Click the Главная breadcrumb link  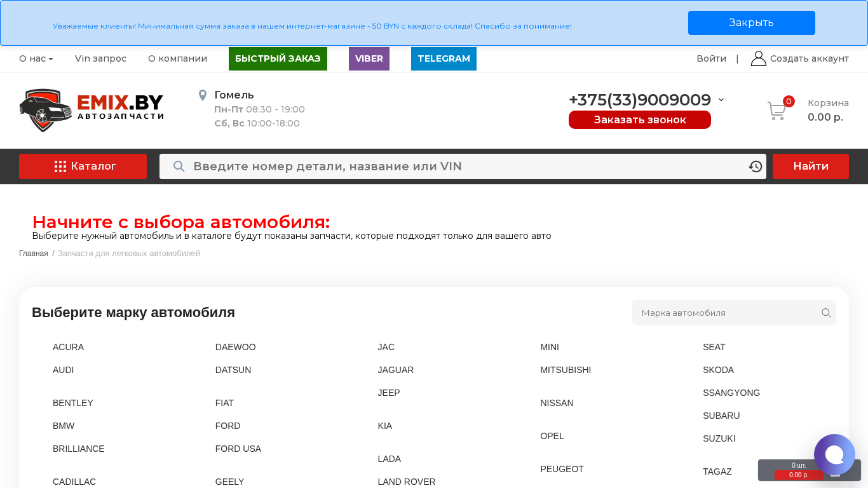pos(34,254)
